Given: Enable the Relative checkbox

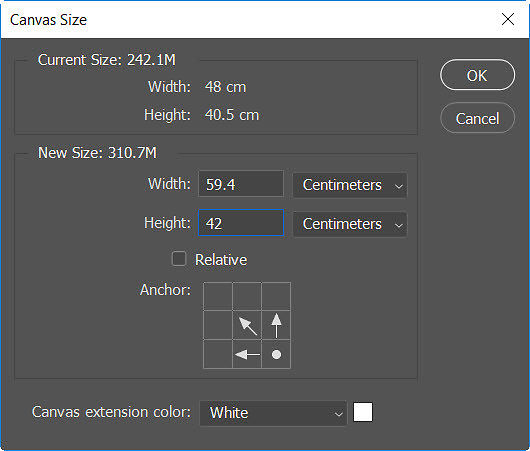Looking at the screenshot, I should [x=179, y=259].
